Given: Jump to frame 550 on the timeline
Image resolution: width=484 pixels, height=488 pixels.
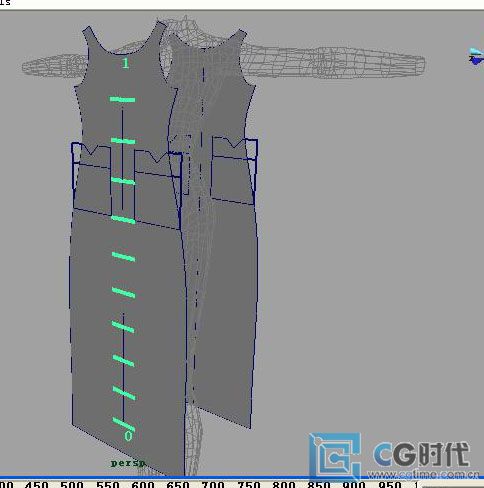Looking at the screenshot, I should 107,484.
